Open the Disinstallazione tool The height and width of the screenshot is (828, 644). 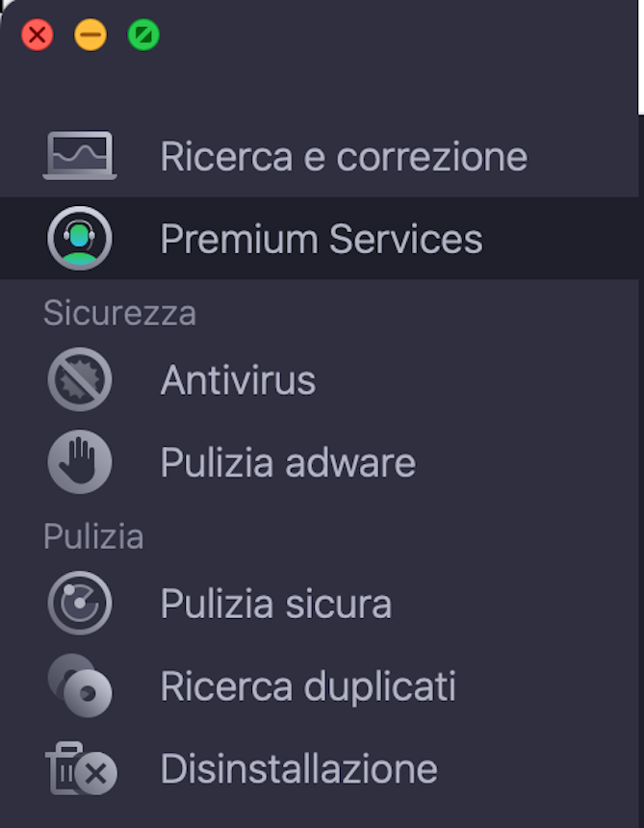[298, 769]
